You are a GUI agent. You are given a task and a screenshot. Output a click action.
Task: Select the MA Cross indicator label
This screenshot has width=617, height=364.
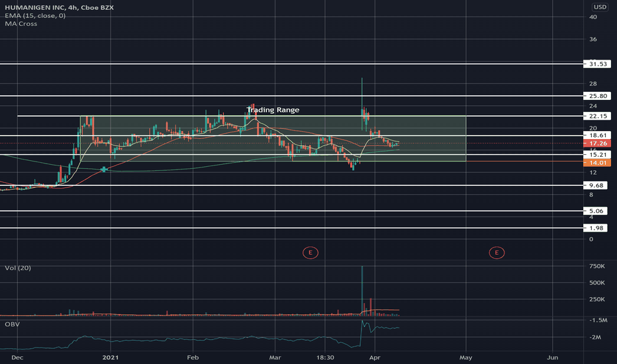point(21,24)
